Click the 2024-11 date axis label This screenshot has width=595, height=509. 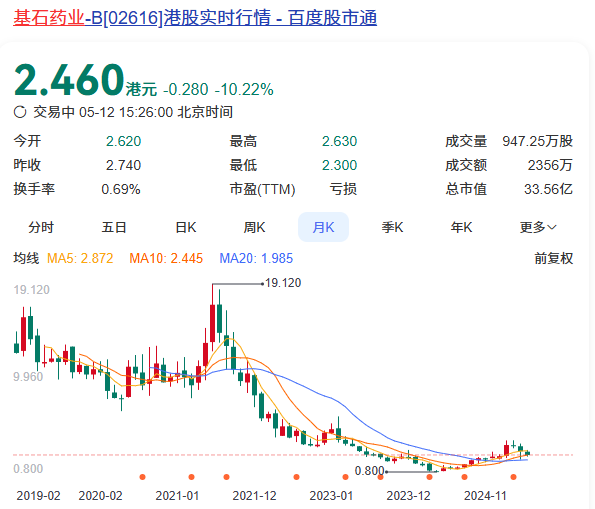click(485, 496)
